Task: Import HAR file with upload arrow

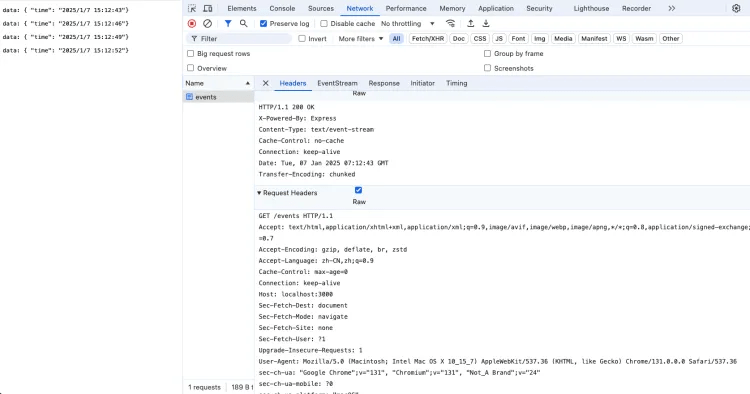Action: click(471, 23)
